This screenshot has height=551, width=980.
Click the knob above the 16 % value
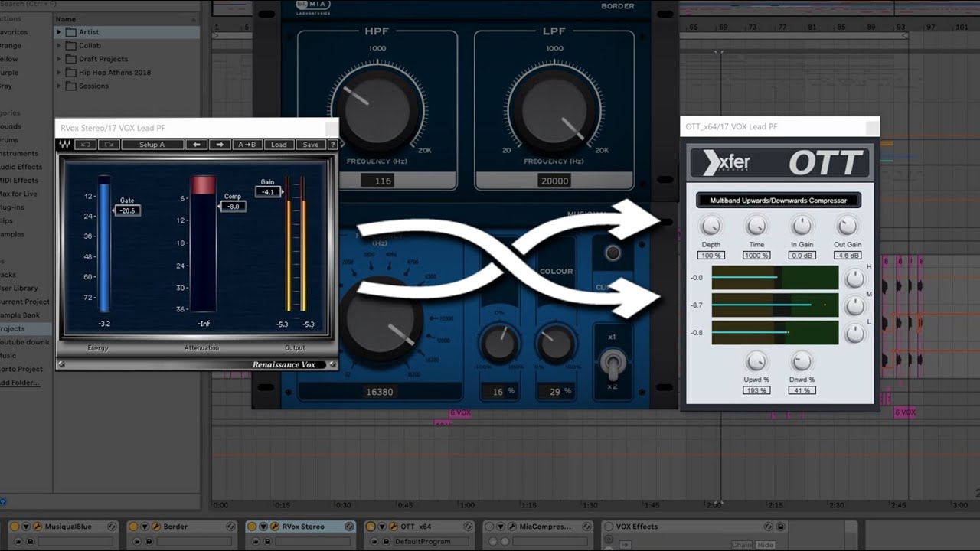pos(498,344)
